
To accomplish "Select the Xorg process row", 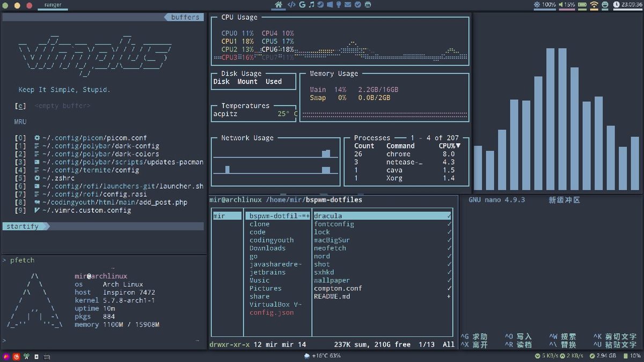I will [x=405, y=178].
